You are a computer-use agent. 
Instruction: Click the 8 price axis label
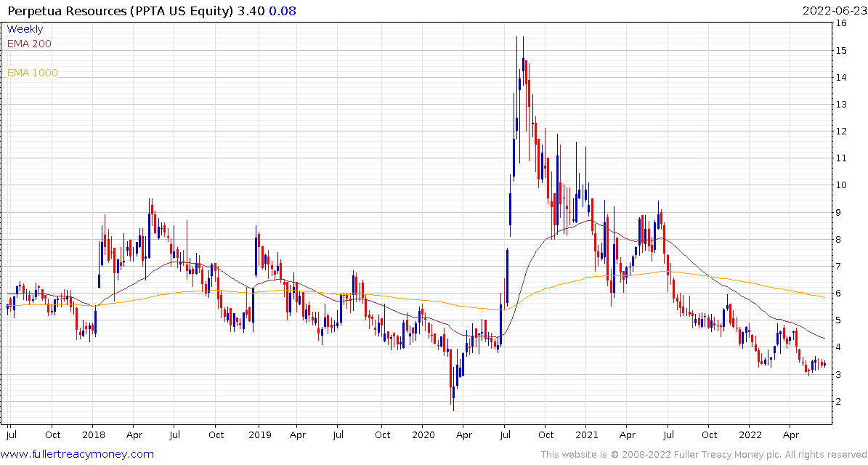[839, 240]
